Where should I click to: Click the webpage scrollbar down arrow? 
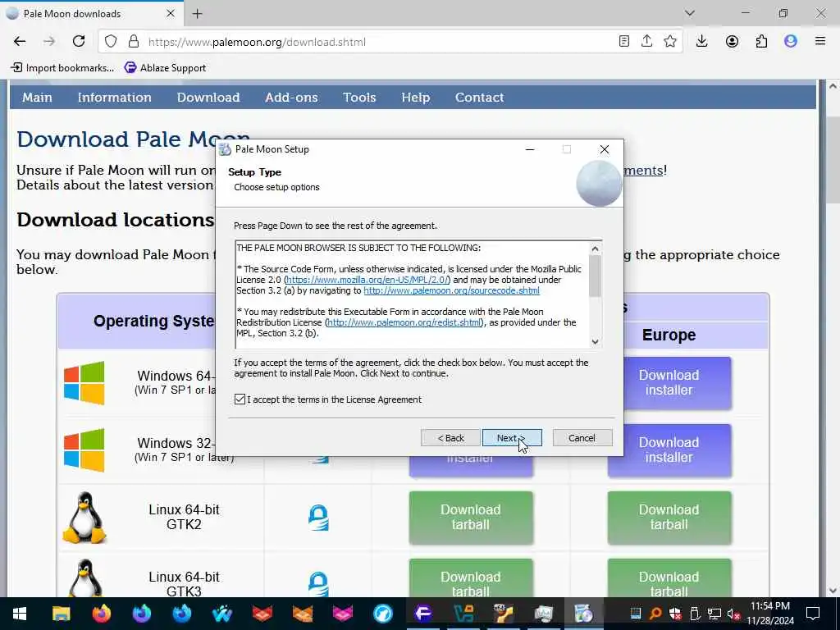tap(833, 591)
